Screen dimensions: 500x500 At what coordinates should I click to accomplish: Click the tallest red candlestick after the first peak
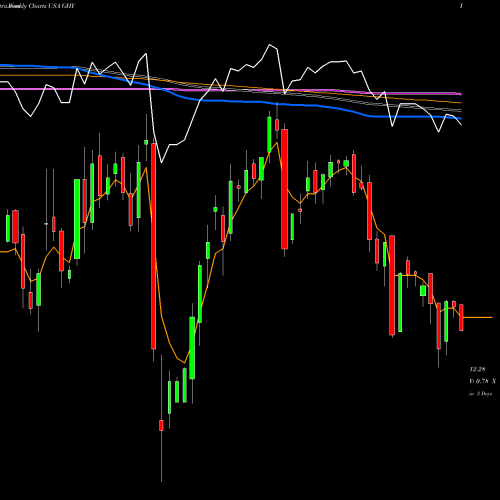click(x=154, y=246)
